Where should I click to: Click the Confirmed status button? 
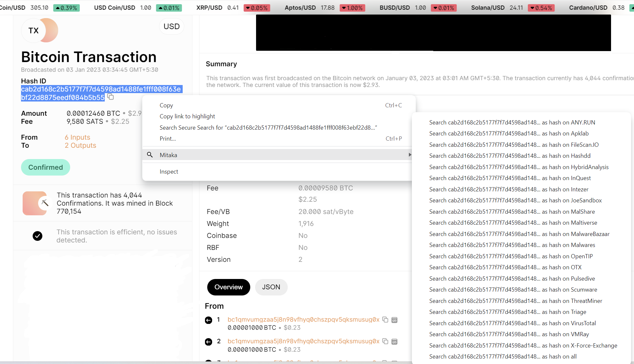coord(46,167)
